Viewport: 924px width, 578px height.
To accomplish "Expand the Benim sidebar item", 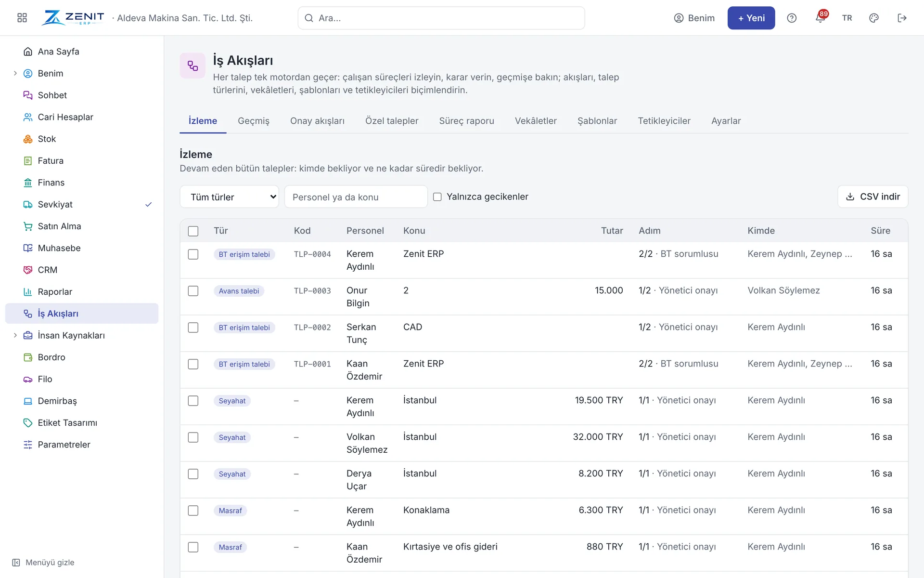I will click(x=15, y=73).
